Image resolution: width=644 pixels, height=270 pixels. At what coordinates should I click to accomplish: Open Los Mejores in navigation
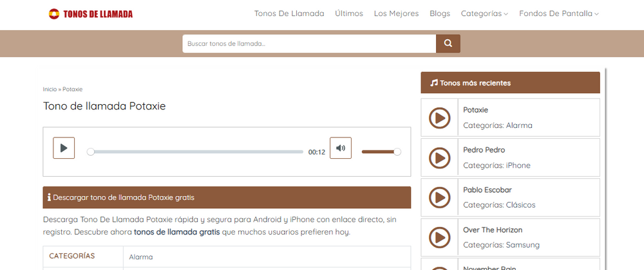(396, 14)
